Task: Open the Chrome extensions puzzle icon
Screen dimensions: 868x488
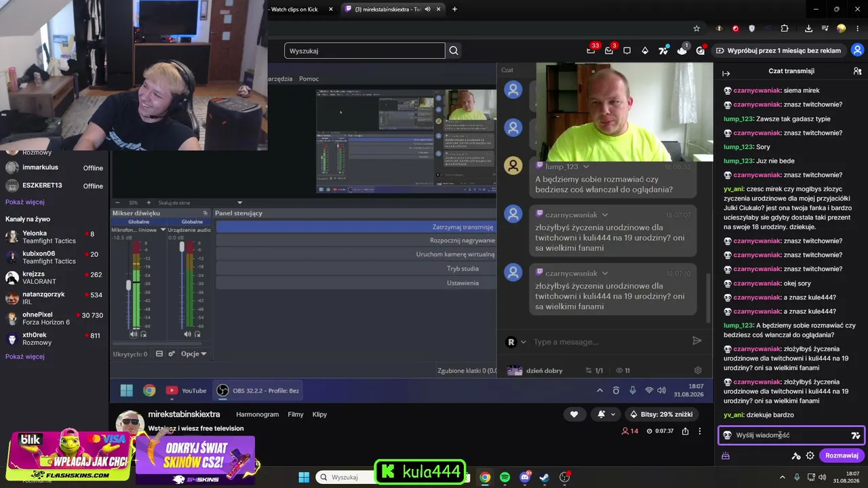Action: 785,28
